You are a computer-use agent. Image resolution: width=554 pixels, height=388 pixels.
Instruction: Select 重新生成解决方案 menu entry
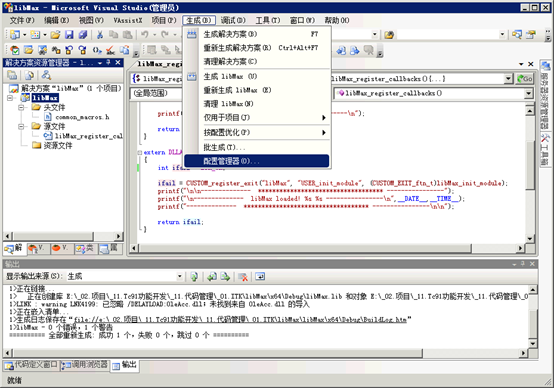click(257, 48)
